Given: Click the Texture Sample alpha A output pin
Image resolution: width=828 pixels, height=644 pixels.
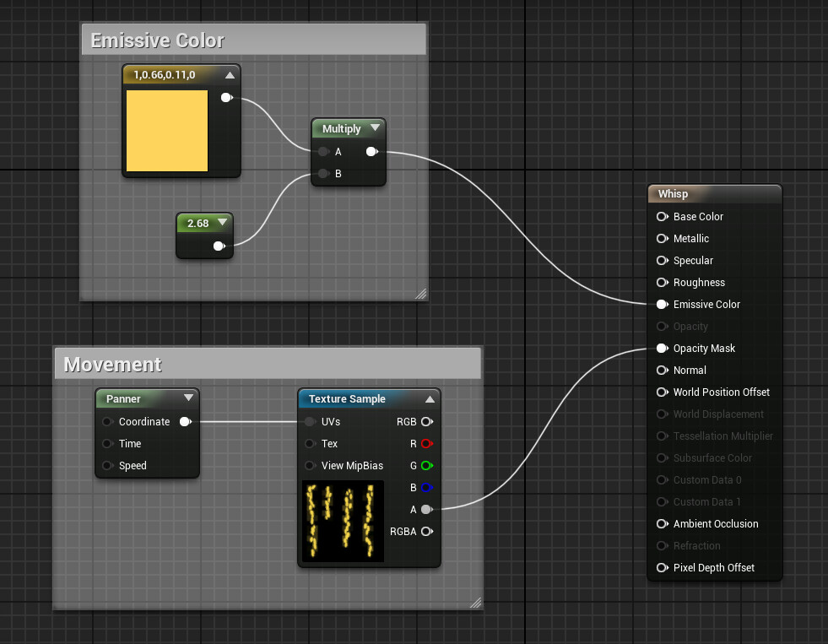Looking at the screenshot, I should click(426, 510).
